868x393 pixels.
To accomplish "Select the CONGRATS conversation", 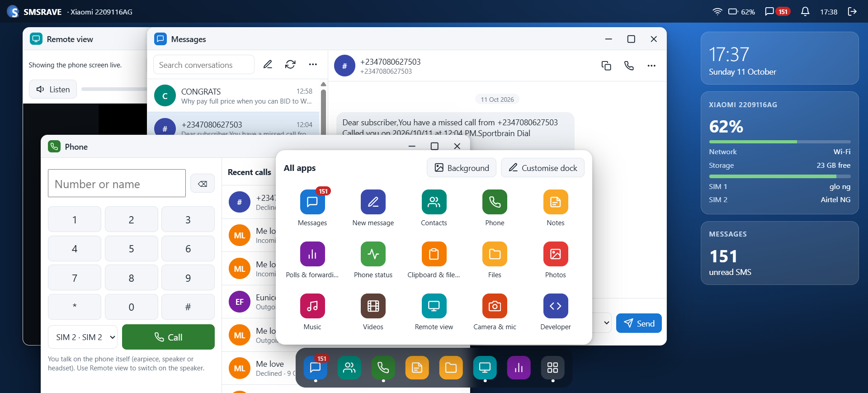I will coord(233,96).
